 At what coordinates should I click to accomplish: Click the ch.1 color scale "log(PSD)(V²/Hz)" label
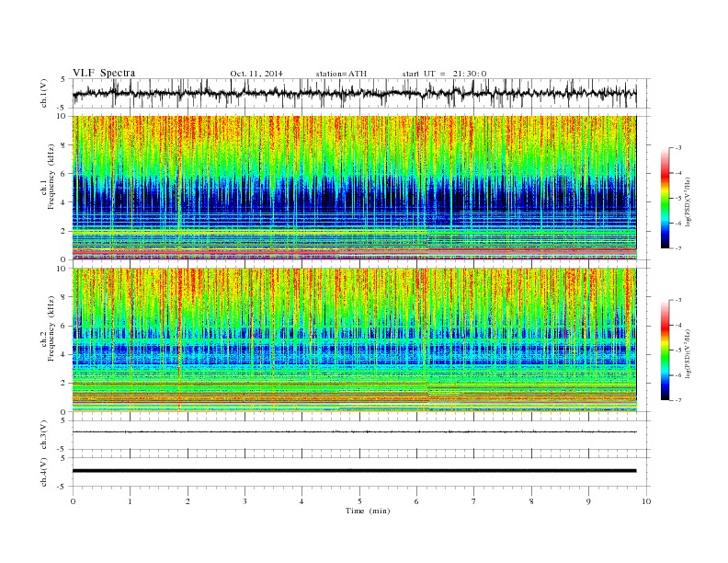coord(688,201)
